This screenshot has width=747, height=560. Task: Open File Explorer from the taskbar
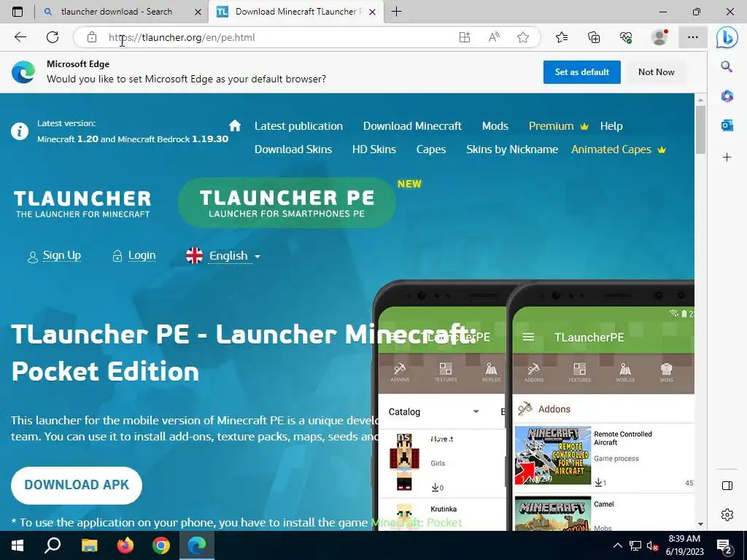pos(89,545)
